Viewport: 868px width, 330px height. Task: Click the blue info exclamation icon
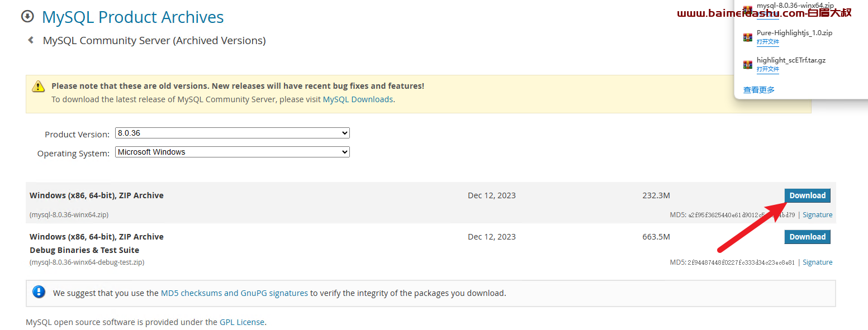(39, 291)
